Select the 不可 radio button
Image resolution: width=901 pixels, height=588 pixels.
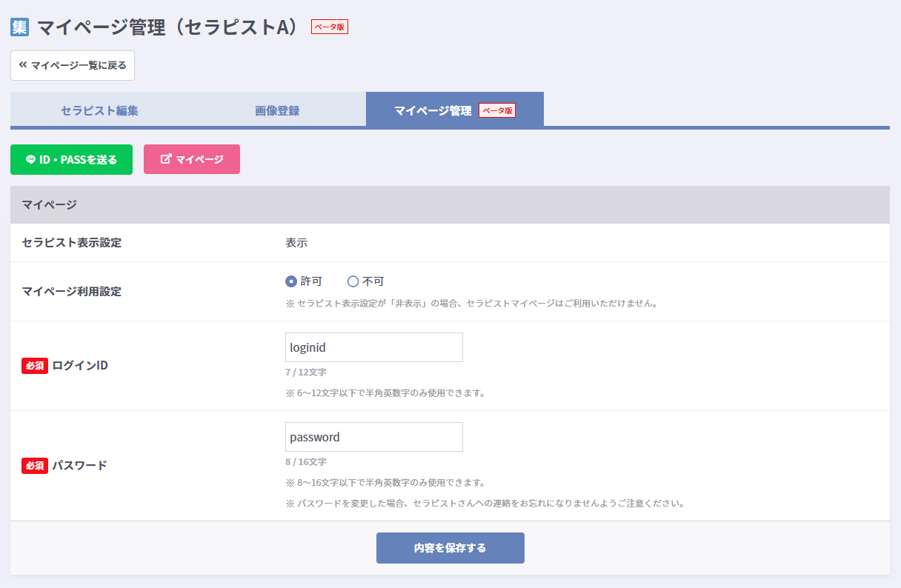coord(353,281)
